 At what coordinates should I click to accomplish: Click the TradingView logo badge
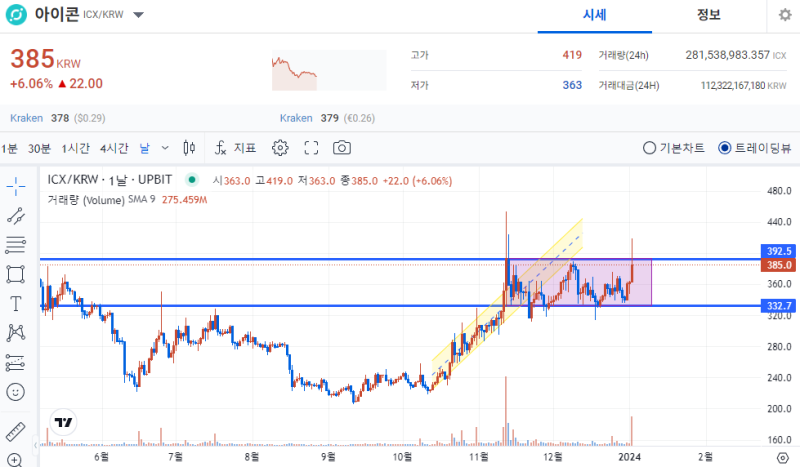pos(63,423)
